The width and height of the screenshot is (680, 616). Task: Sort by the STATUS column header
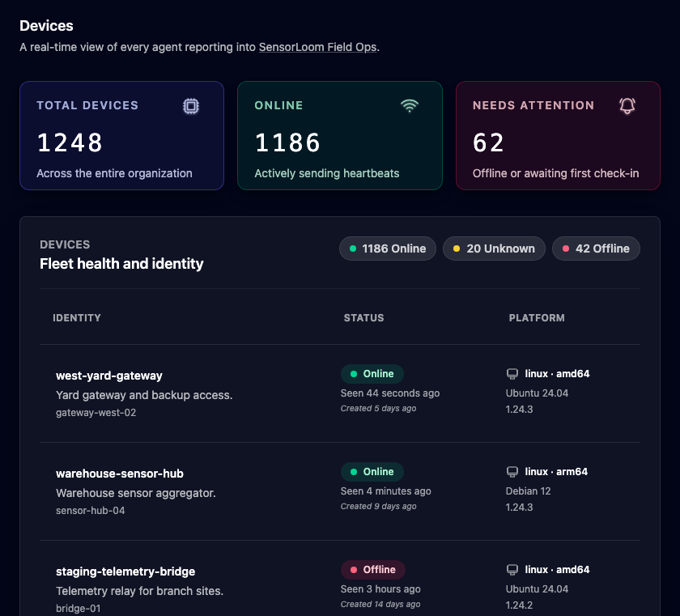pyautogui.click(x=363, y=317)
